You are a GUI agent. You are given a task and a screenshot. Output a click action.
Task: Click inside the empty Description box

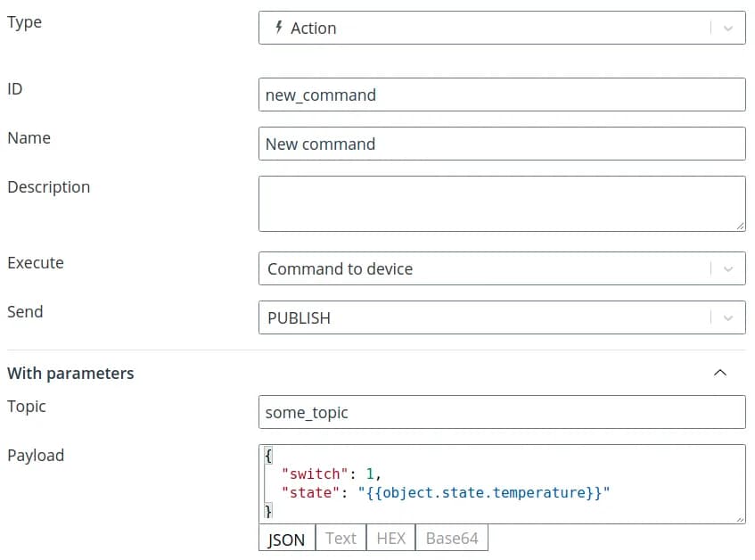501,203
